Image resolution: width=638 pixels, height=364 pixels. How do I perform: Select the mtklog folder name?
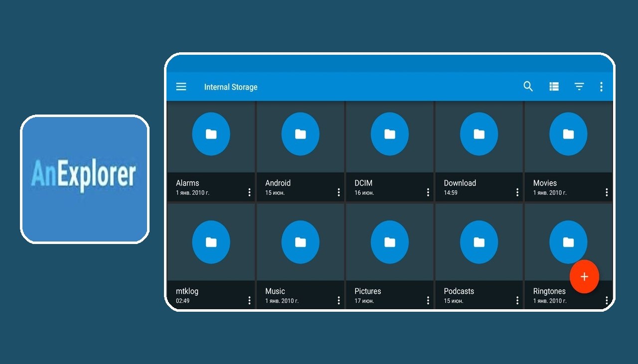[187, 291]
